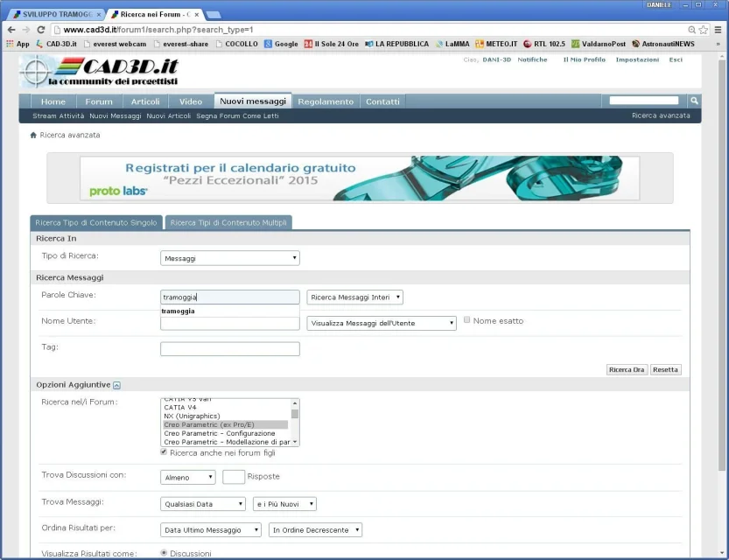
Task: Open ValdarnoPost bookmark
Action: click(x=599, y=44)
